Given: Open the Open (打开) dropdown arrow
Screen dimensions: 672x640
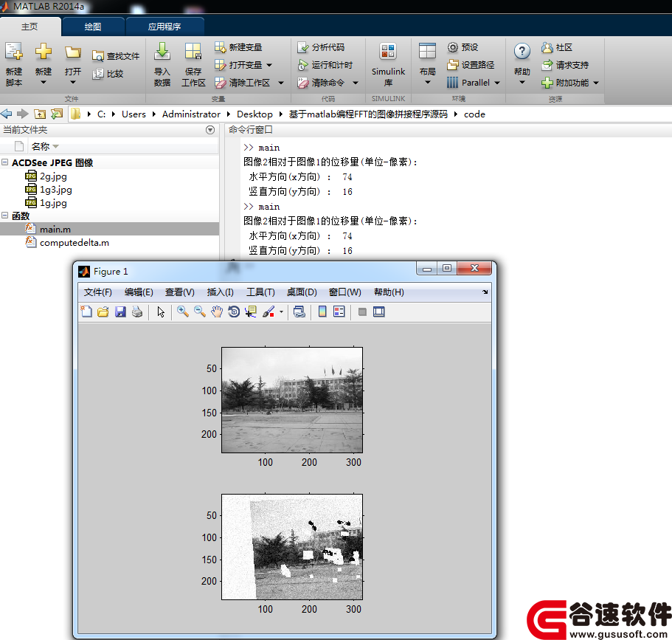Looking at the screenshot, I should point(73,83).
